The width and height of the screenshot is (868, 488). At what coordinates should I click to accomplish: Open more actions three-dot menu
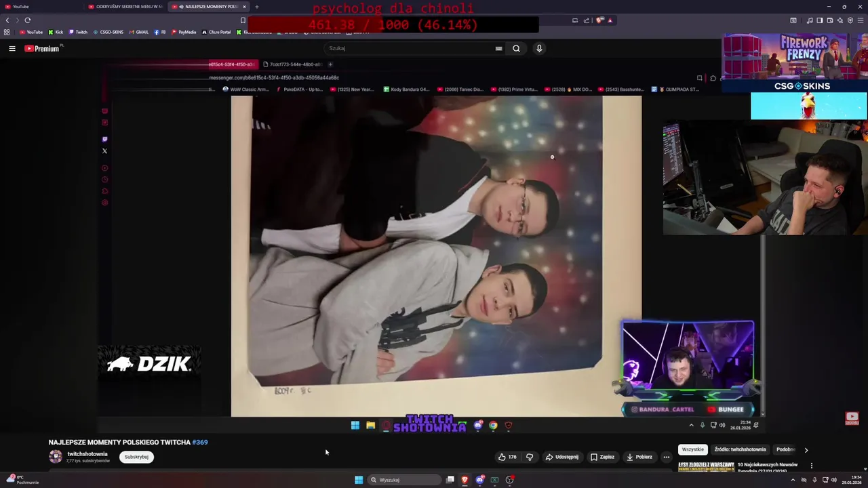point(666,457)
